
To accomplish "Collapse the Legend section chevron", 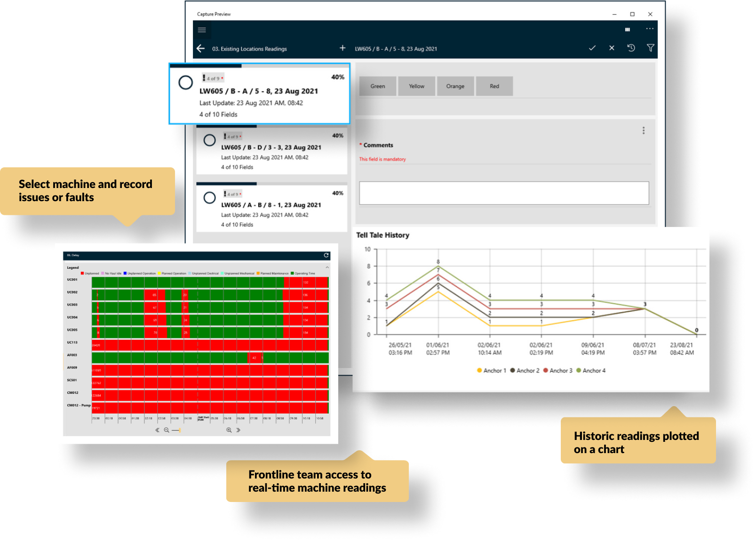I will pos(327,267).
